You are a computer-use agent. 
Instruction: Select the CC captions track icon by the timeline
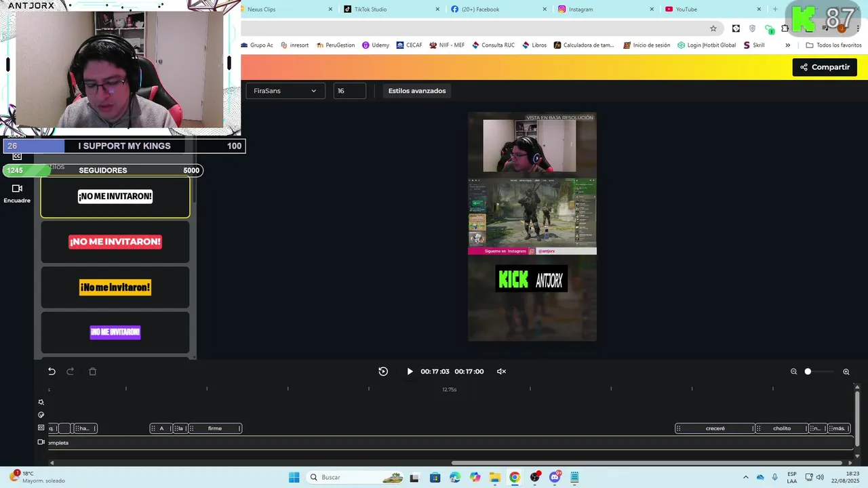41,428
